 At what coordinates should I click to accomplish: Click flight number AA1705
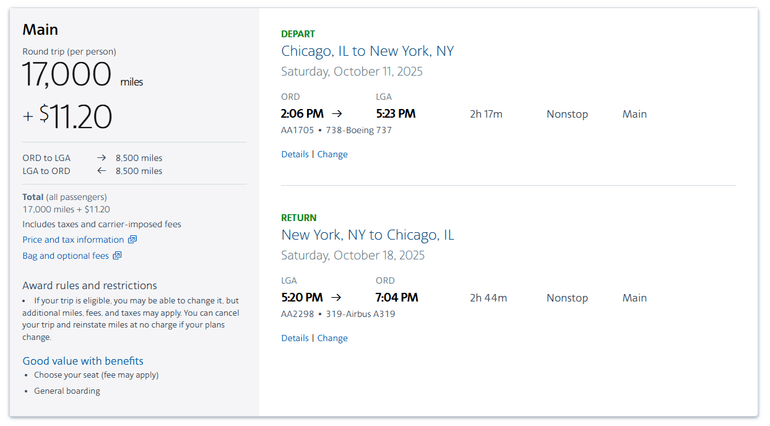click(x=297, y=130)
